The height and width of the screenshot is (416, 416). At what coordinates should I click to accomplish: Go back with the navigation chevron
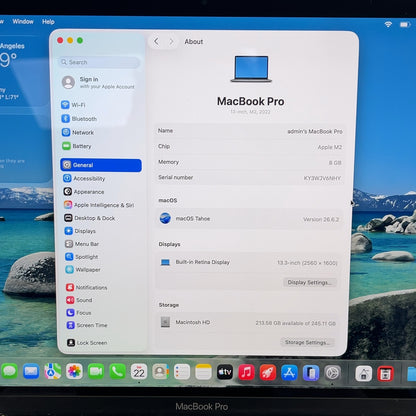point(156,42)
